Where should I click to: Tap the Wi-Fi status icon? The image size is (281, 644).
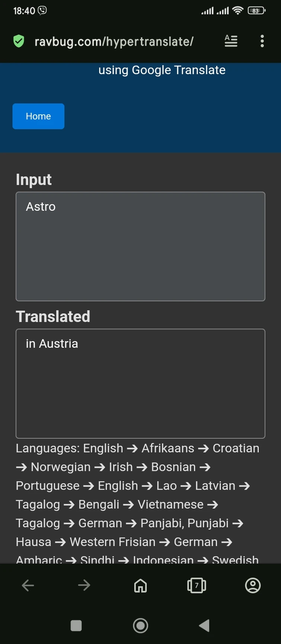coord(237,10)
